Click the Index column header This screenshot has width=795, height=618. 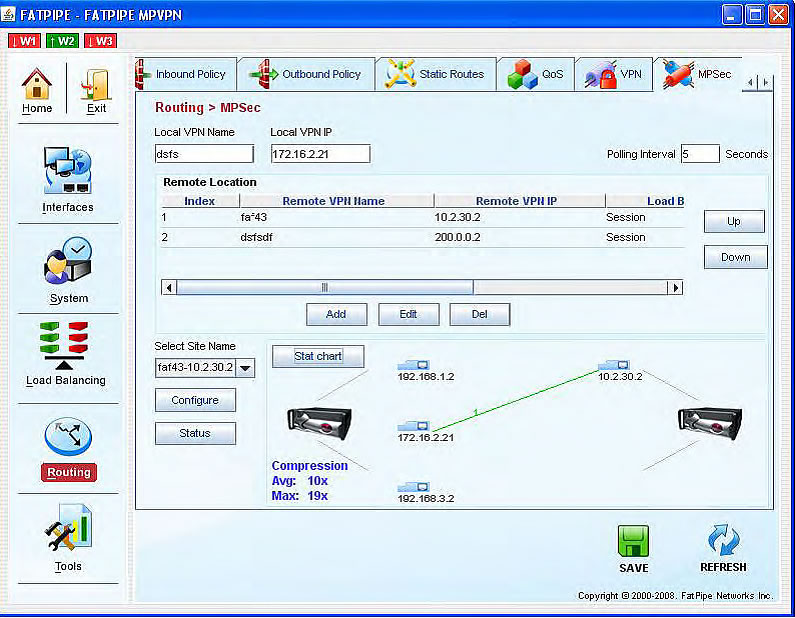click(x=200, y=201)
